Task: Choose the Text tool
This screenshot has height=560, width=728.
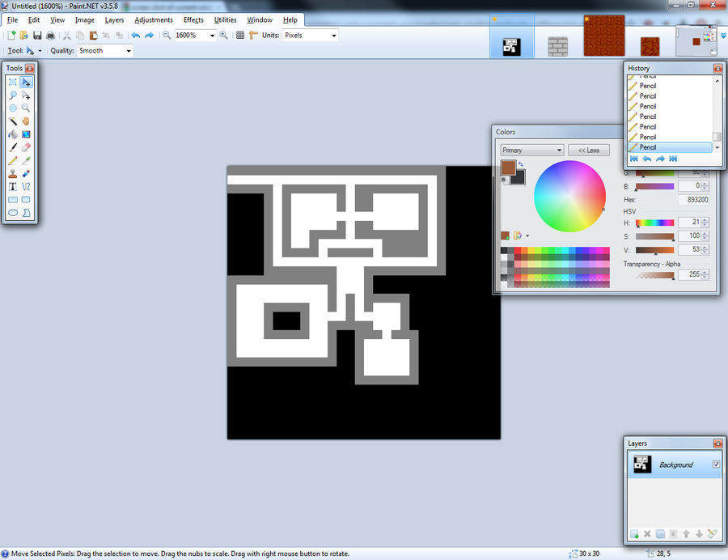Action: (12, 185)
